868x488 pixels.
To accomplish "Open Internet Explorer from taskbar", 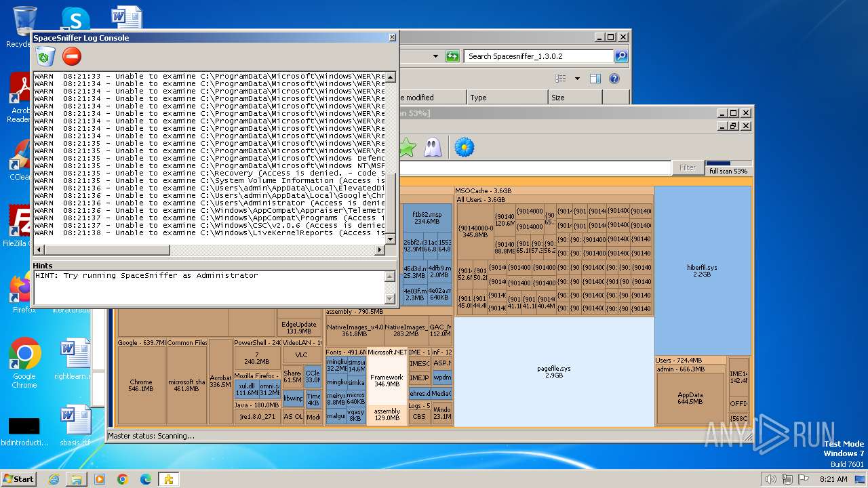I will pos(54,479).
